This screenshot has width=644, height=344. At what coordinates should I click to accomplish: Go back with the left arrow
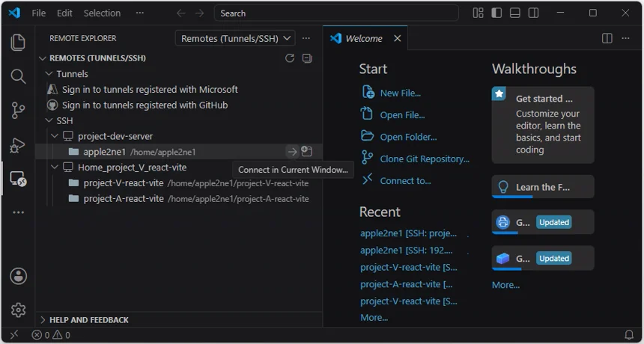point(180,13)
